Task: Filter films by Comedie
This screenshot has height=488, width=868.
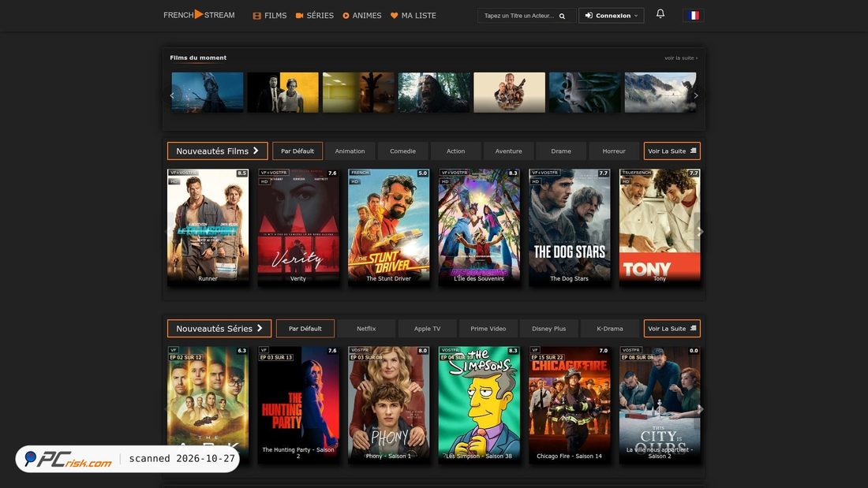Action: point(402,151)
